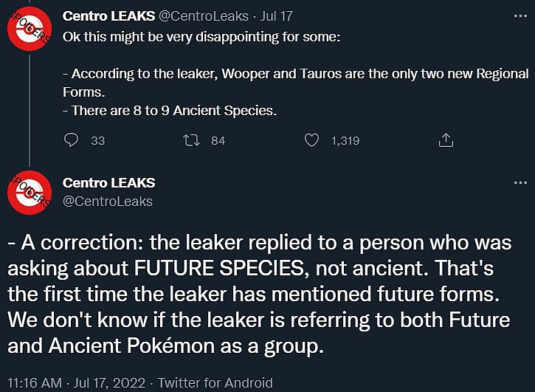Image resolution: width=535 pixels, height=392 pixels.
Task: Open the more options menu on the correction tweet
Action: 514,182
